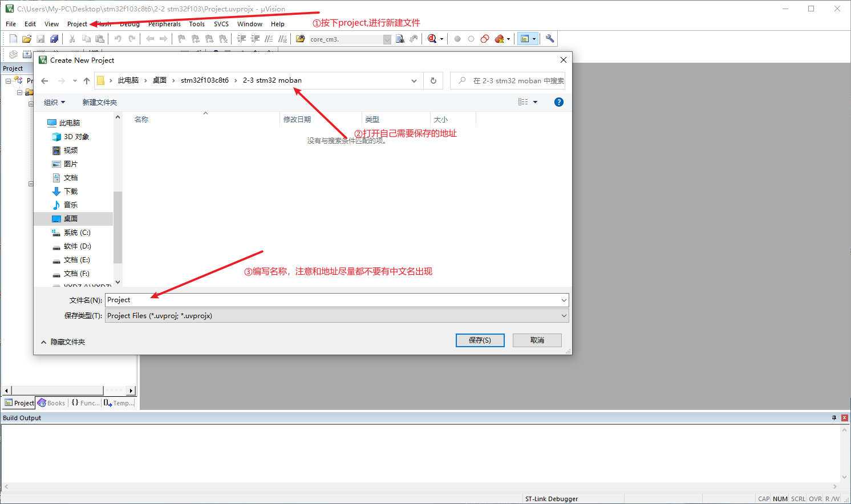Click the Open file folder icon
The height and width of the screenshot is (504, 851).
(x=27, y=39)
